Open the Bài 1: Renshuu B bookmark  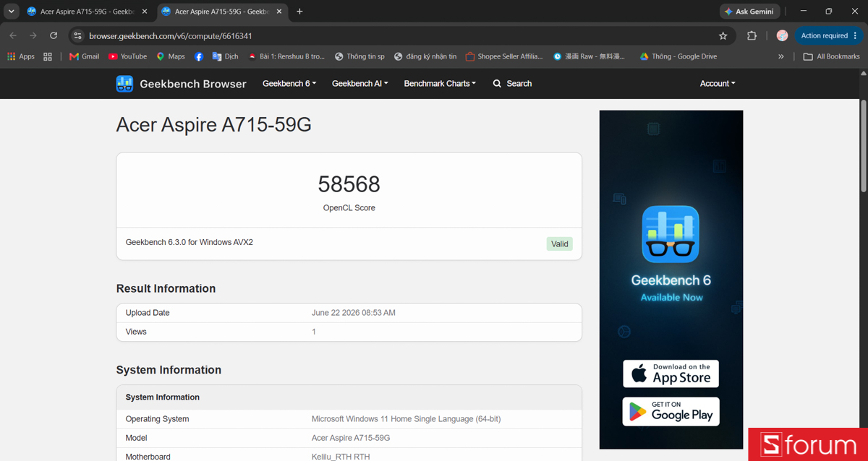[x=286, y=56]
